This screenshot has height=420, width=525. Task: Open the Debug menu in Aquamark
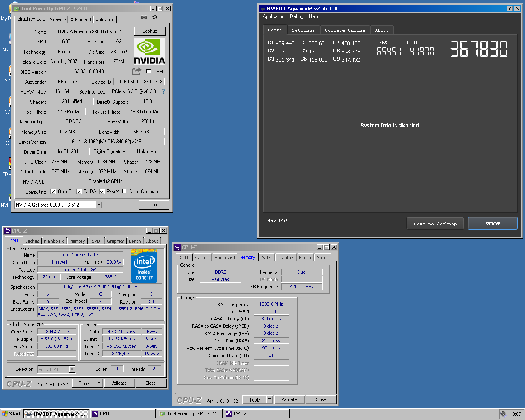[x=297, y=16]
